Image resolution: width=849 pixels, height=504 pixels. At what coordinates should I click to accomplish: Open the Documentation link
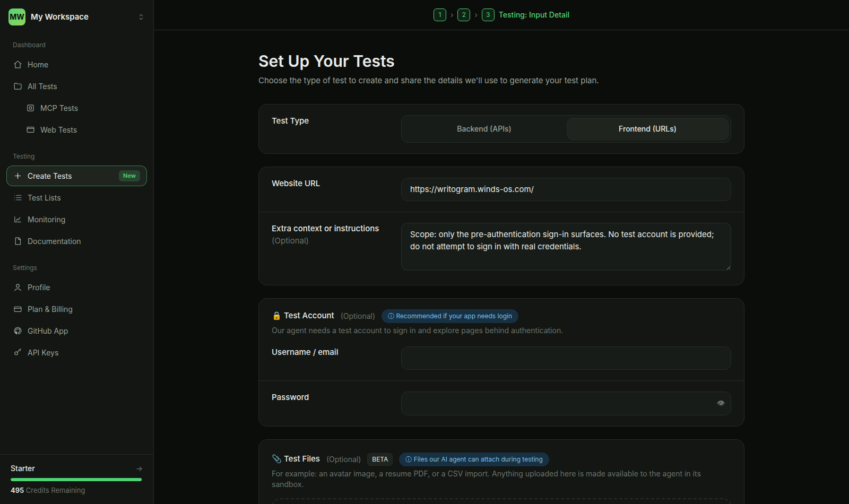(76, 241)
